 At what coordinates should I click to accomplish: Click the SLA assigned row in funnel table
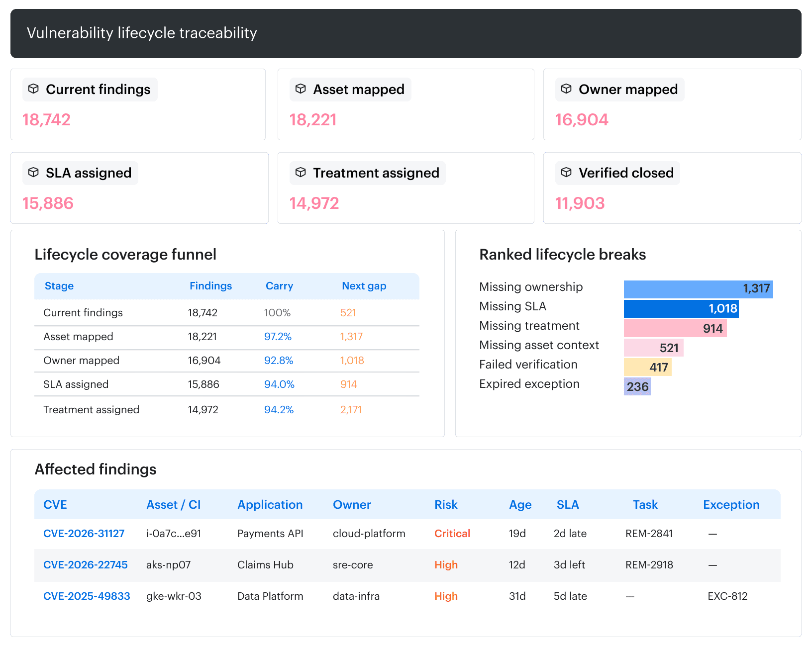(227, 384)
